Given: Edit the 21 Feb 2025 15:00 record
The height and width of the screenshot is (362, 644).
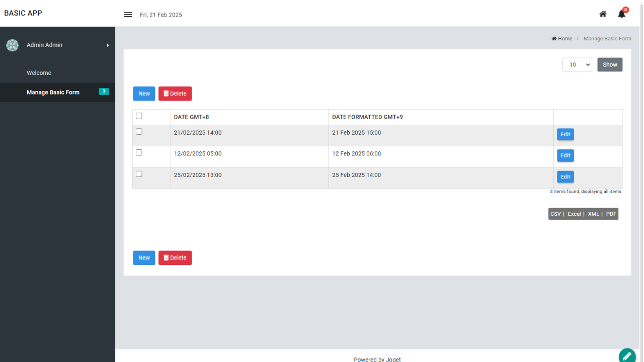Looking at the screenshot, I should [x=566, y=135].
